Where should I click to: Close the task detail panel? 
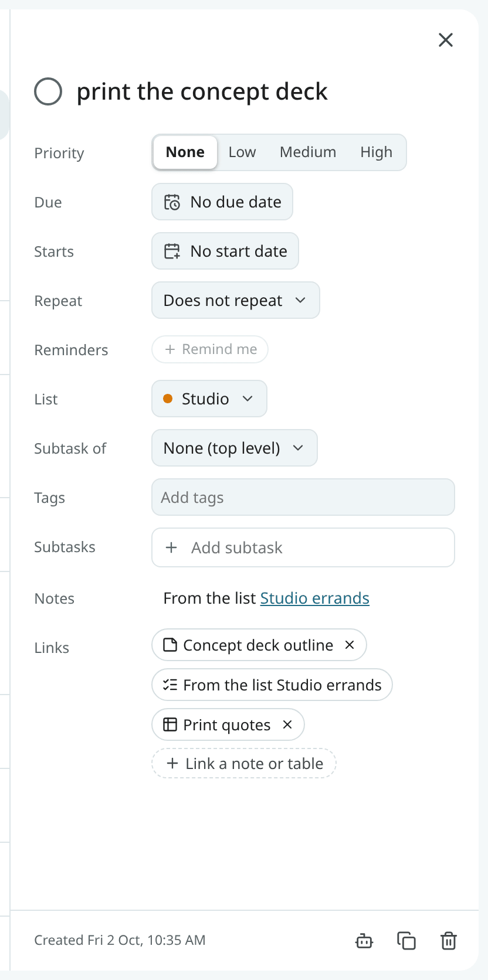pos(446,40)
